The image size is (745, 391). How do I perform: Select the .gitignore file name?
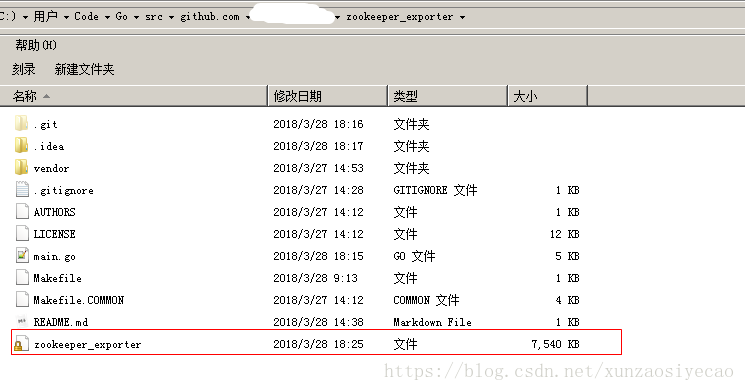64,191
